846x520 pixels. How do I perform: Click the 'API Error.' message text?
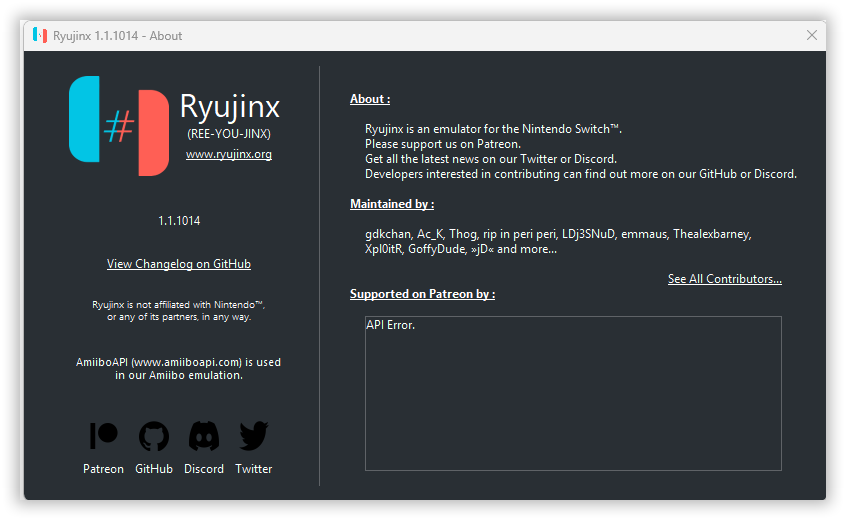[391, 325]
